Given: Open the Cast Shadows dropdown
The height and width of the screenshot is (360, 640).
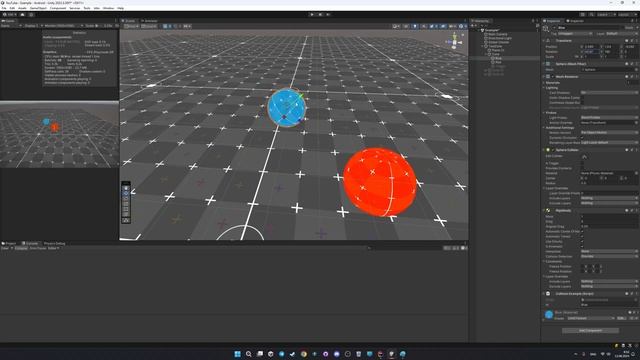Looking at the screenshot, I should point(609,93).
